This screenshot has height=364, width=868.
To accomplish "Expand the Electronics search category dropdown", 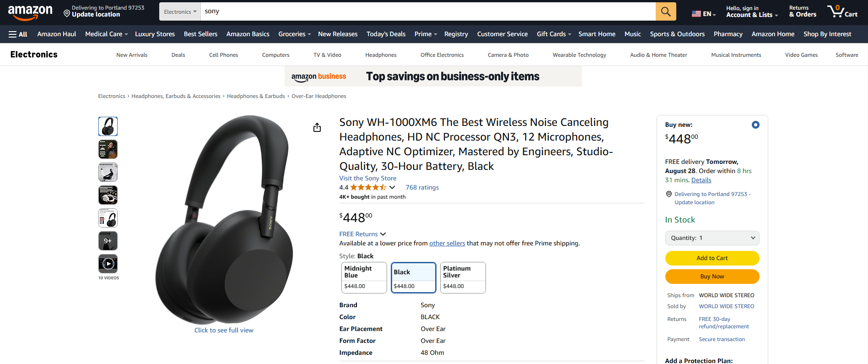I will [x=180, y=11].
